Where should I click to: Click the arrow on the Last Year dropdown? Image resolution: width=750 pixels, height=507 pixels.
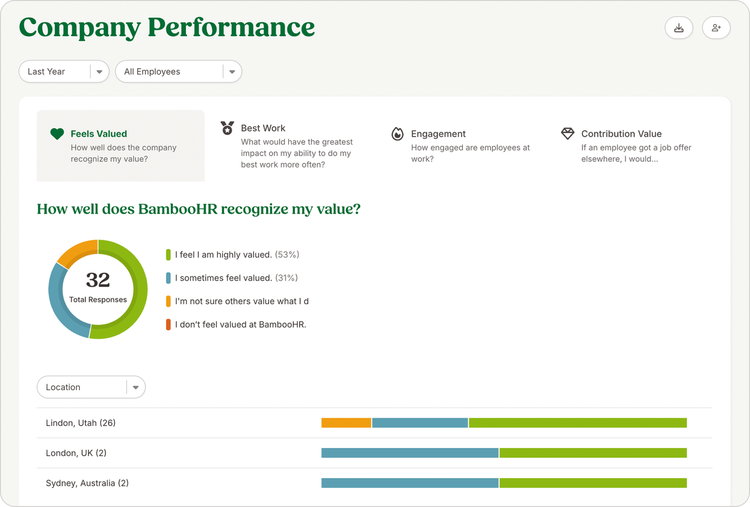(x=99, y=72)
